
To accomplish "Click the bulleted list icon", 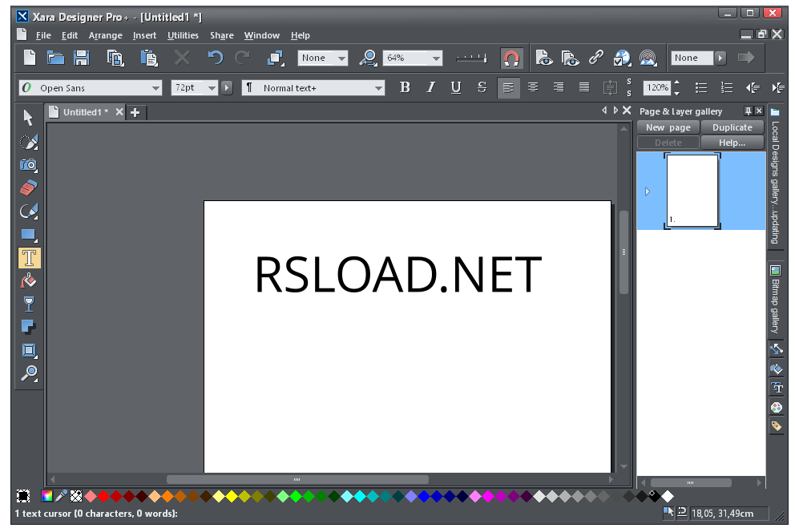I will coord(701,87).
